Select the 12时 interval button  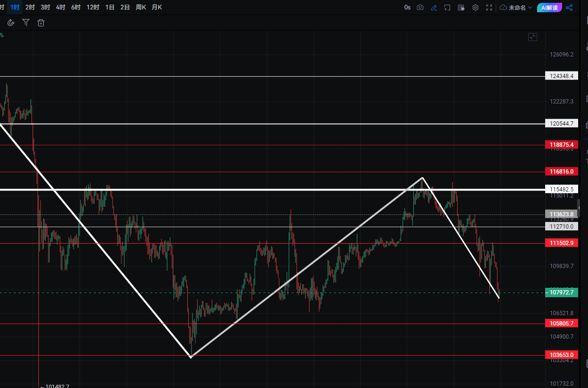[93, 8]
